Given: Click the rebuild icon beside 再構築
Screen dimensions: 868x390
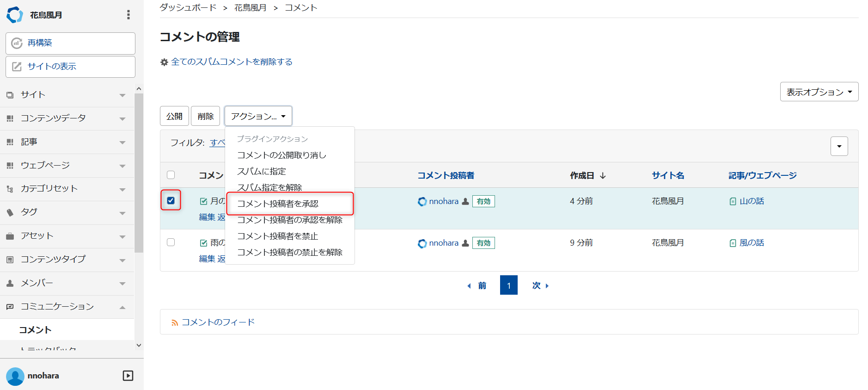Looking at the screenshot, I should [x=17, y=43].
